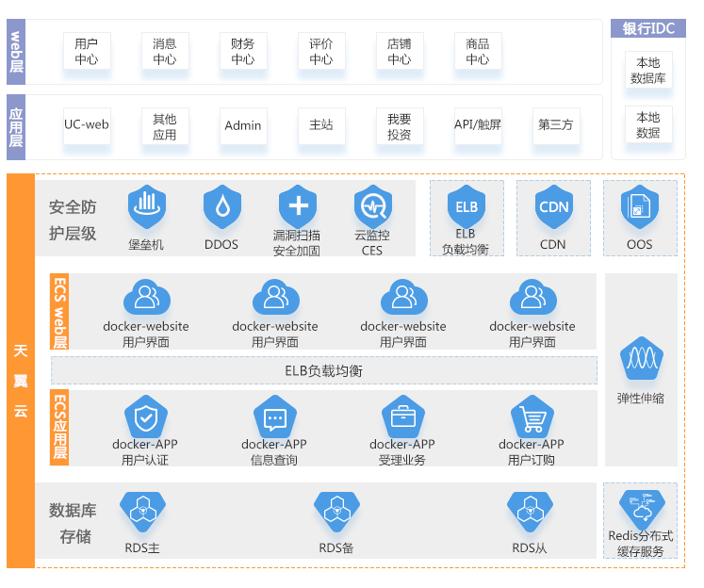Image resolution: width=704 pixels, height=588 pixels.
Task: Click the 本地数据库 box
Action: click(648, 70)
